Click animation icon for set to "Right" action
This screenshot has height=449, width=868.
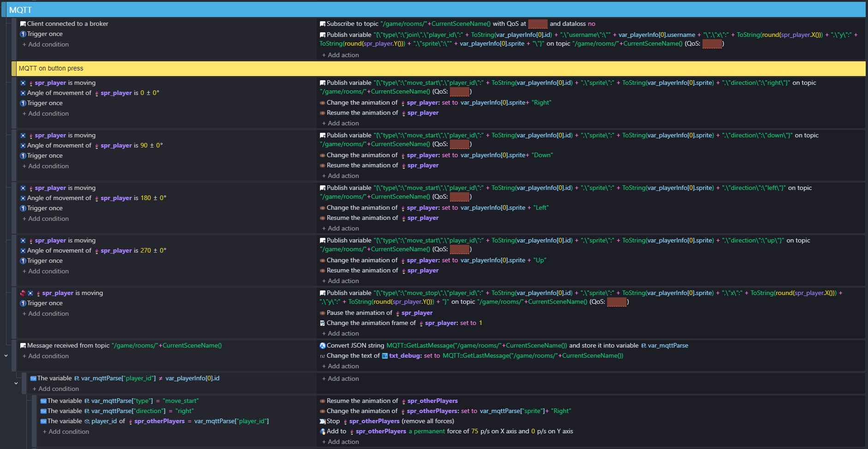pos(323,103)
